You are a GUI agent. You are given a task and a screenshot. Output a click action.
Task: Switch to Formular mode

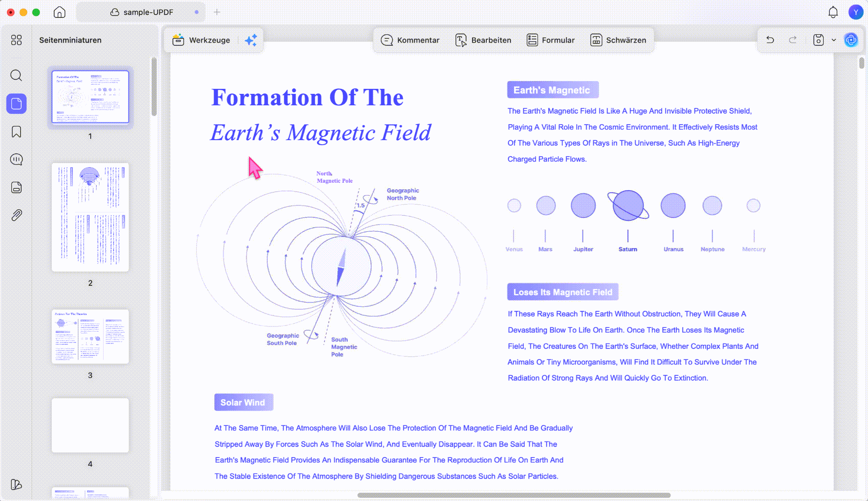pos(550,40)
